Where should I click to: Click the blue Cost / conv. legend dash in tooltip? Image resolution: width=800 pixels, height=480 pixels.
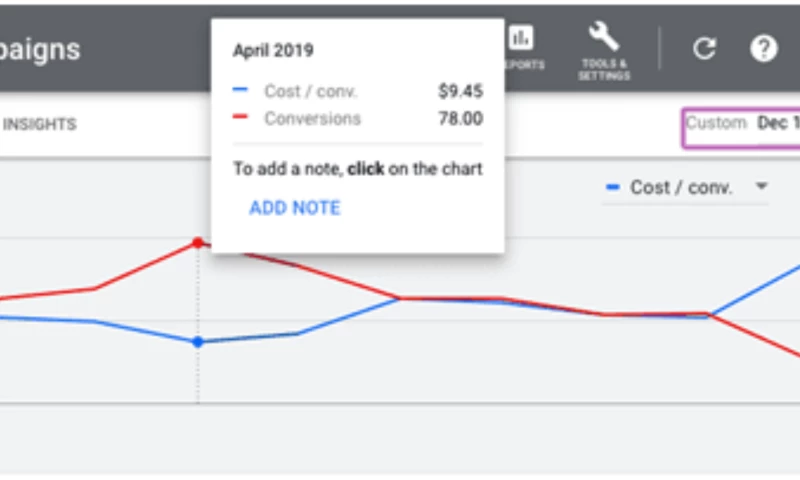240,91
